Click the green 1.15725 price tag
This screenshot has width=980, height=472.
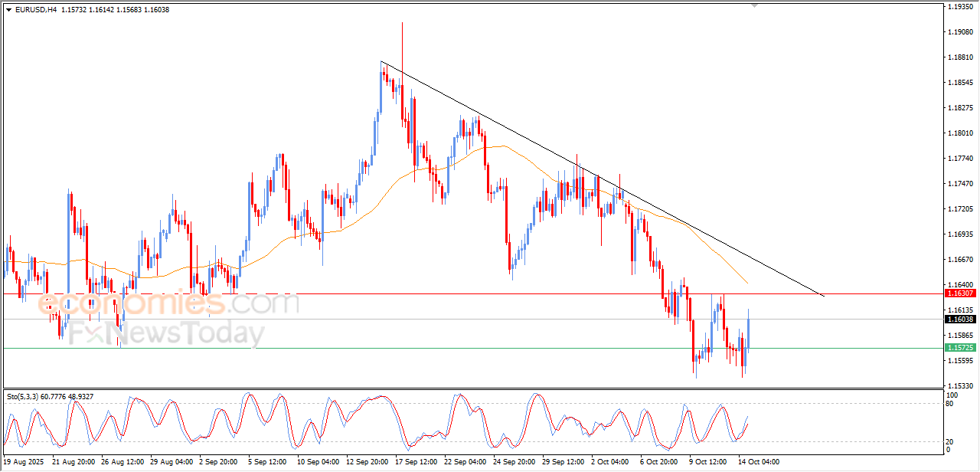point(960,348)
